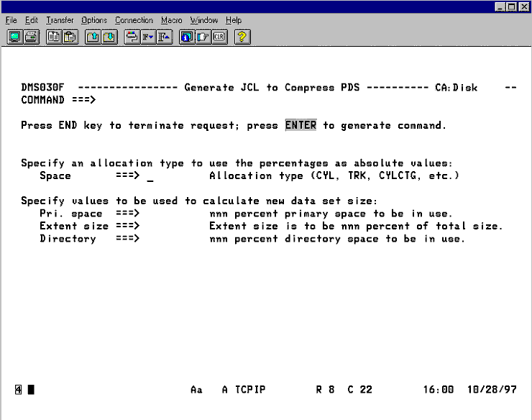This screenshot has width=532, height=420.
Task: Click the printer toolbar icon
Action: (x=31, y=37)
